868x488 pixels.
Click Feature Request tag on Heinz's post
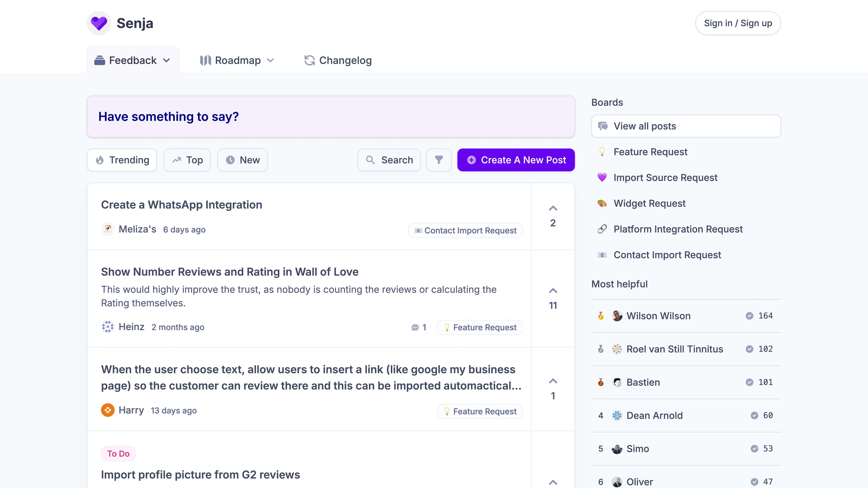[480, 327]
